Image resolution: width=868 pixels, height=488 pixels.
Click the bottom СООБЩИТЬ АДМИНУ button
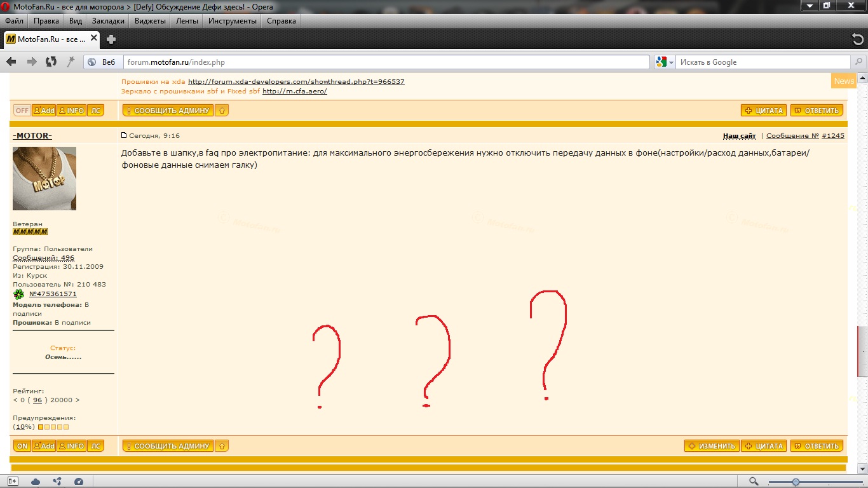[x=168, y=445]
